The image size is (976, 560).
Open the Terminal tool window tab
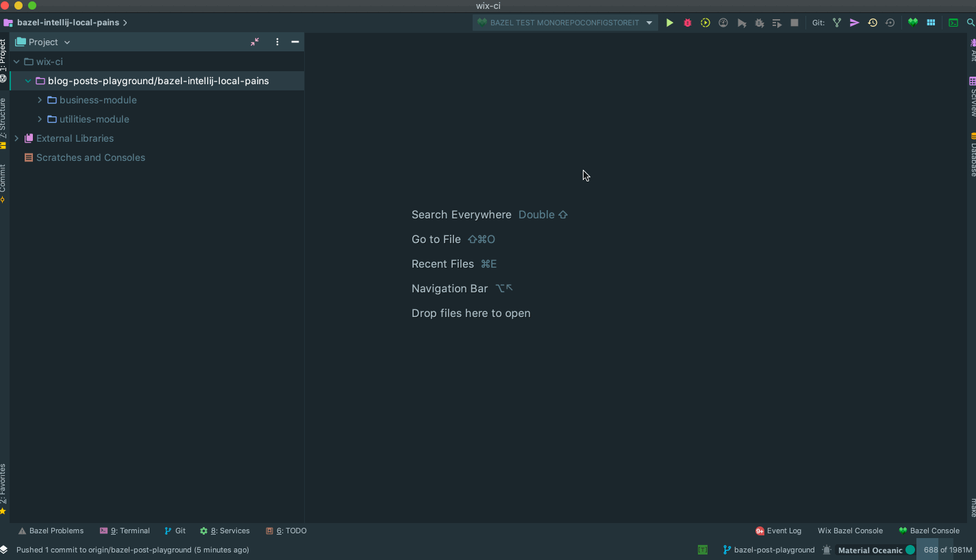[125, 531]
